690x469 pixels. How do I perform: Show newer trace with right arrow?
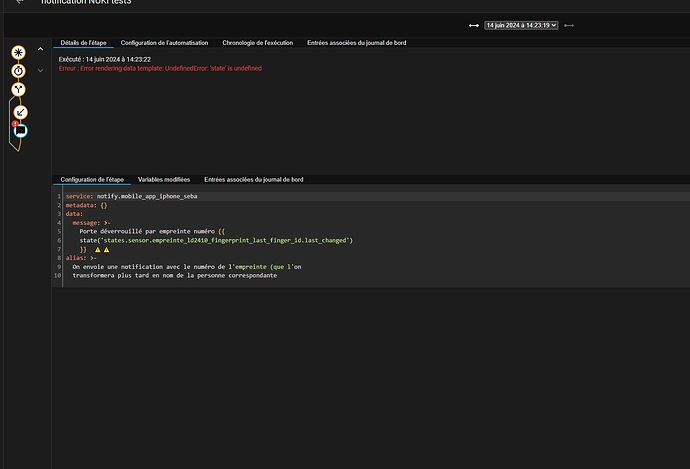569,26
